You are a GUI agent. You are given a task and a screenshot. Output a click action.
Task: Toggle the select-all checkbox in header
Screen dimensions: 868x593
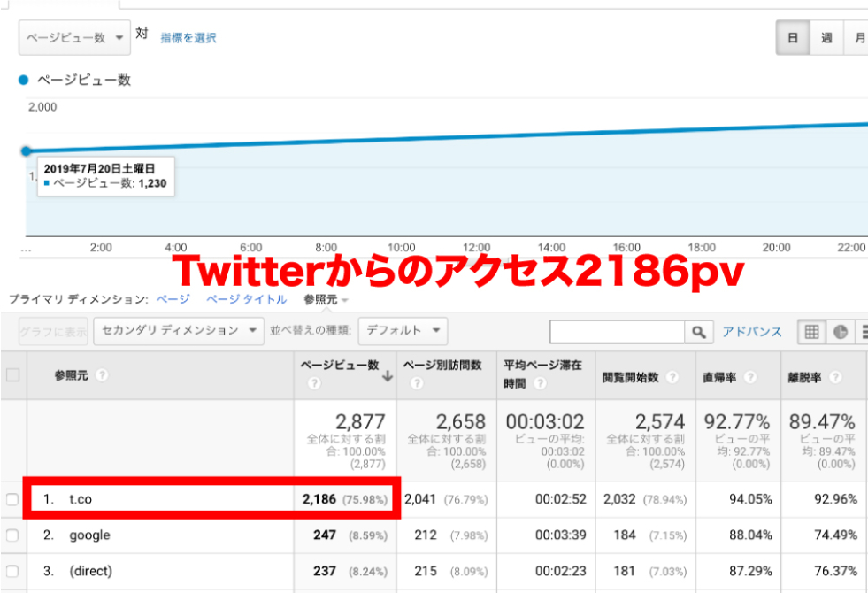[12, 375]
